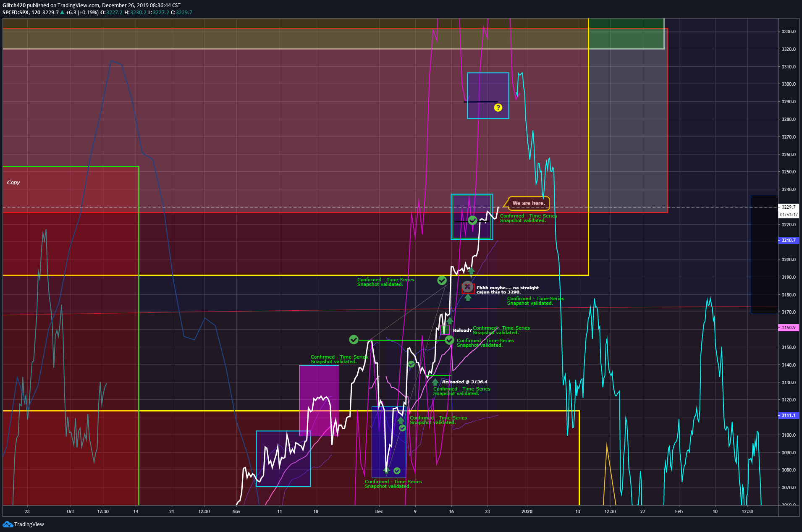Click the Confirmed label below the blue box
The width and height of the screenshot is (802, 532).
pos(393,484)
